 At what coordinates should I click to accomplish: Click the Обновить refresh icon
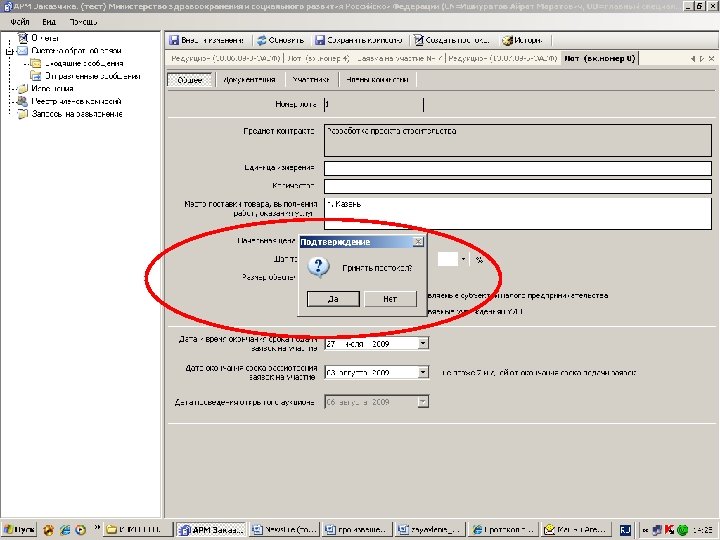[x=262, y=40]
